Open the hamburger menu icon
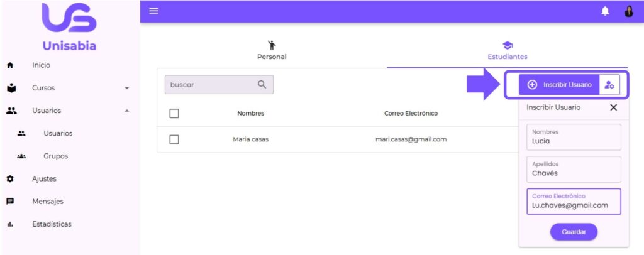 (153, 11)
